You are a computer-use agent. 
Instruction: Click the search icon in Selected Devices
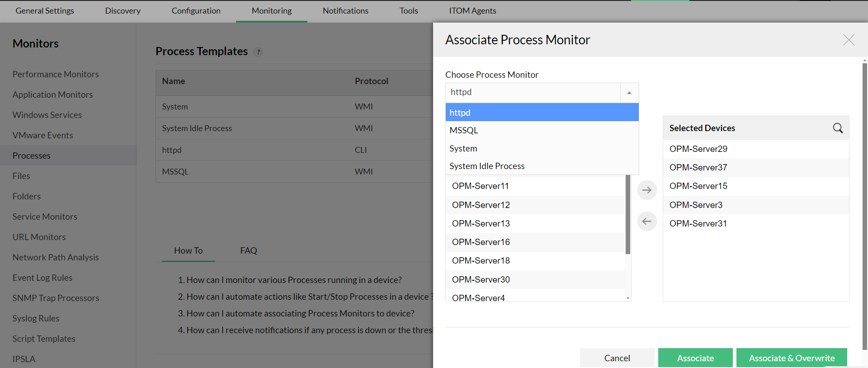point(837,128)
